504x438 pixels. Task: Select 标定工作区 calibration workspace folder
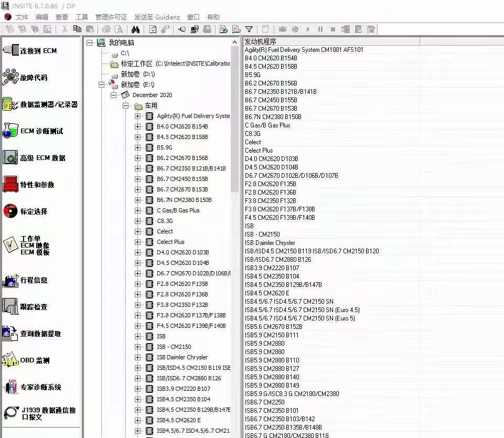coord(175,63)
